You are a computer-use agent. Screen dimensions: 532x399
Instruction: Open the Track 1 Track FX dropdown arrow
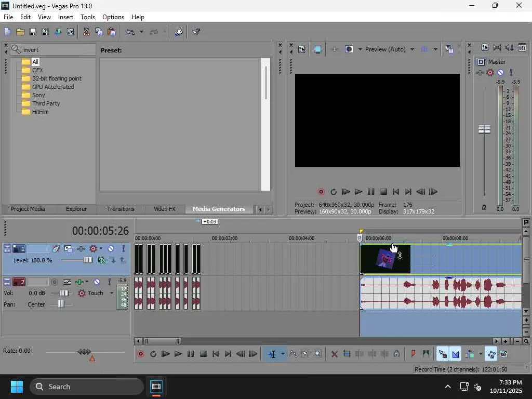(x=101, y=249)
